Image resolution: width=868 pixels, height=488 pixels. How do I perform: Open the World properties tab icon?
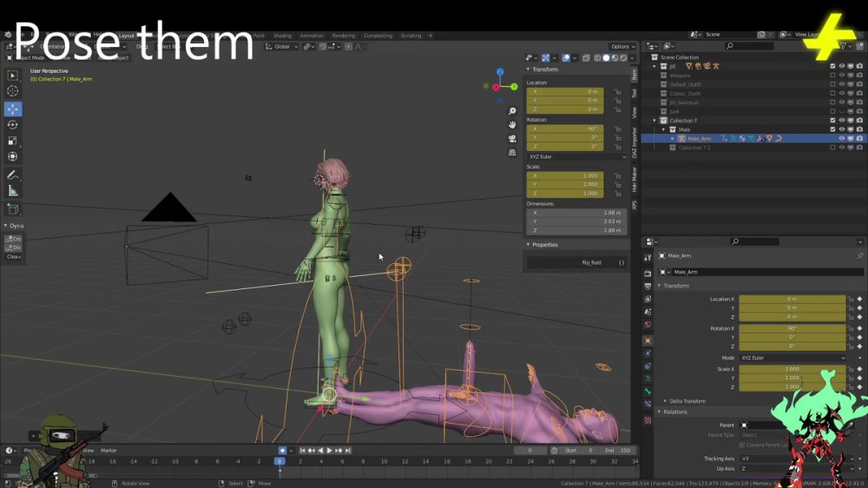click(x=648, y=325)
